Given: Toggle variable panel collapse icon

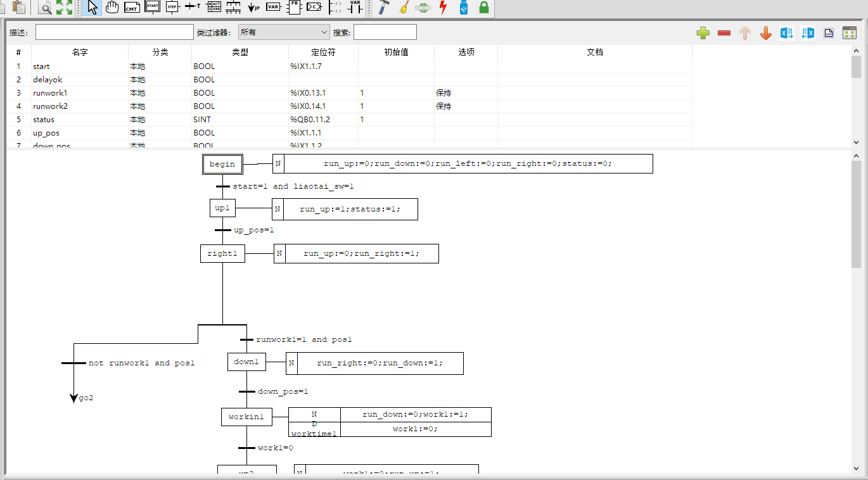Looking at the screenshot, I should pyautogui.click(x=849, y=34).
